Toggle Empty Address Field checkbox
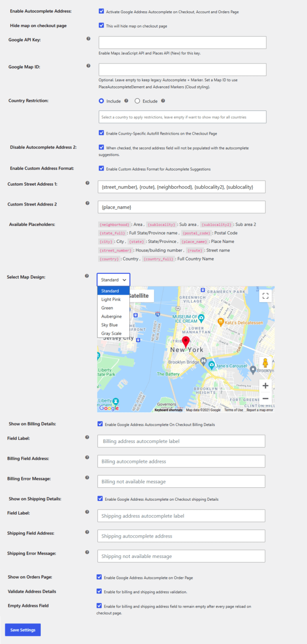 pos(99,606)
